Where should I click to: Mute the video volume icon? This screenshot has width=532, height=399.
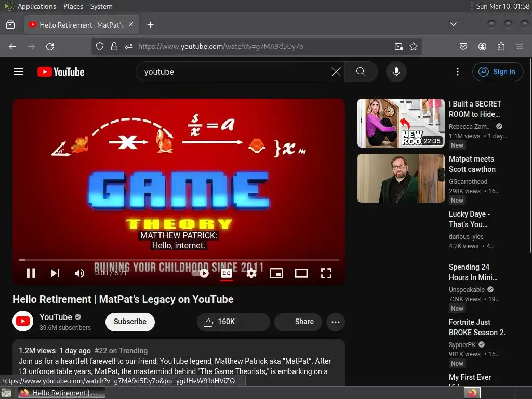coord(79,273)
